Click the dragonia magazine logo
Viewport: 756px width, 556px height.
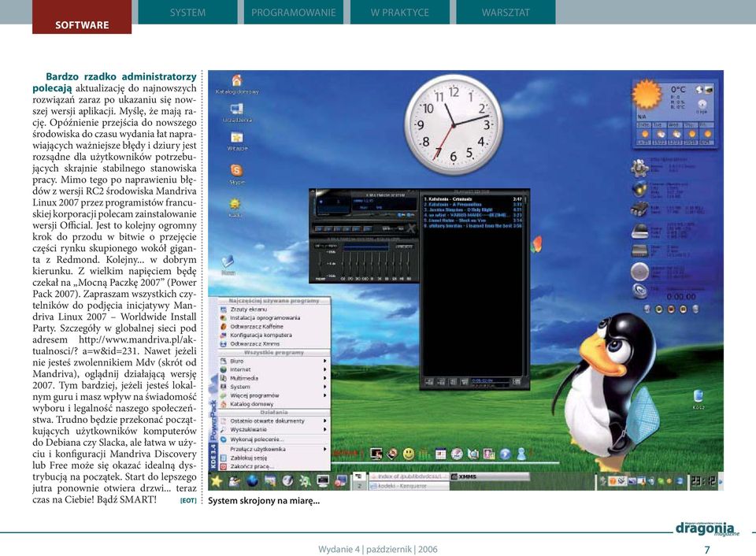[x=707, y=529]
